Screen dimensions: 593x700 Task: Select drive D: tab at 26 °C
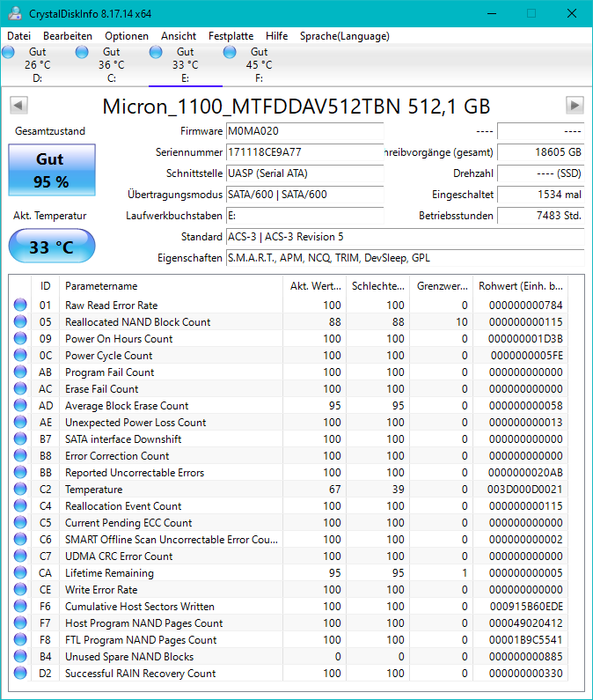click(x=38, y=65)
